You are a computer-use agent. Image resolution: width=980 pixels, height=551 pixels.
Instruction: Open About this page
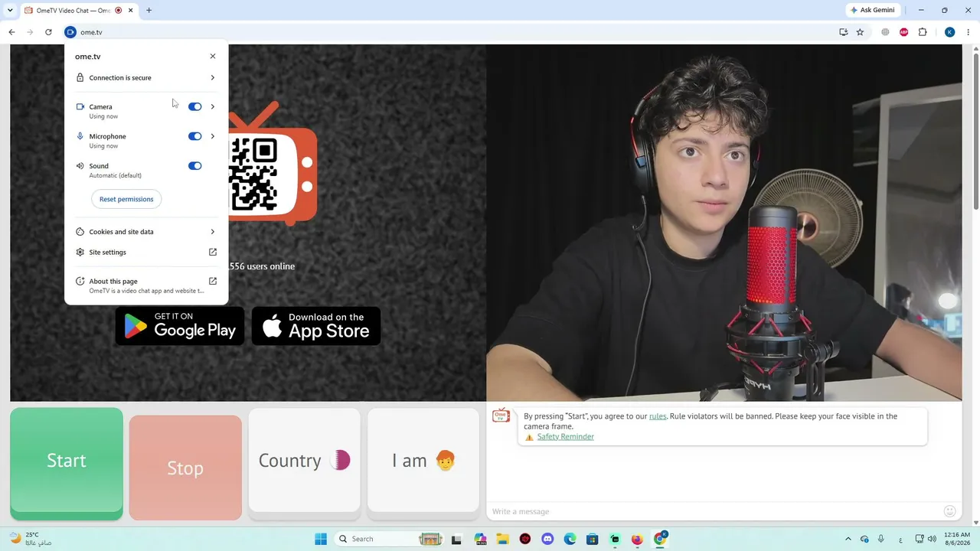[x=146, y=285]
